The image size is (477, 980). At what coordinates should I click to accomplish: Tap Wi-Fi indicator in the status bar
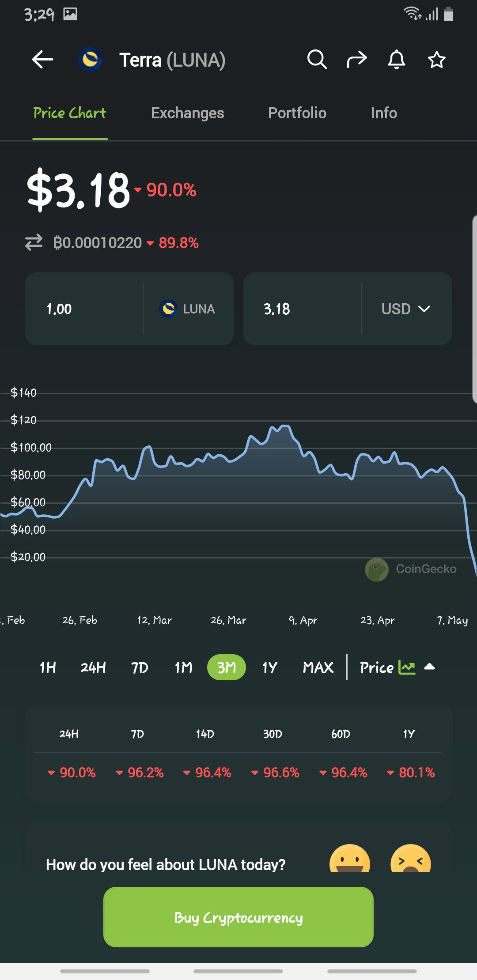coord(413,14)
